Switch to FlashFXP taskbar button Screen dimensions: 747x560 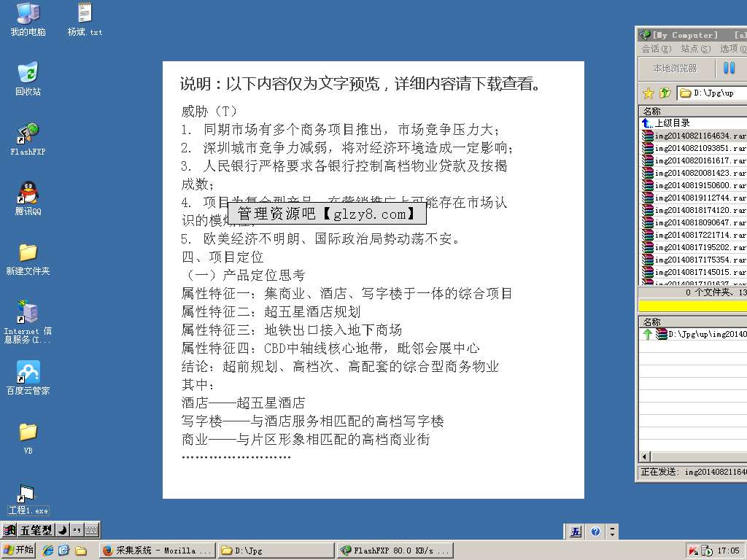(395, 551)
